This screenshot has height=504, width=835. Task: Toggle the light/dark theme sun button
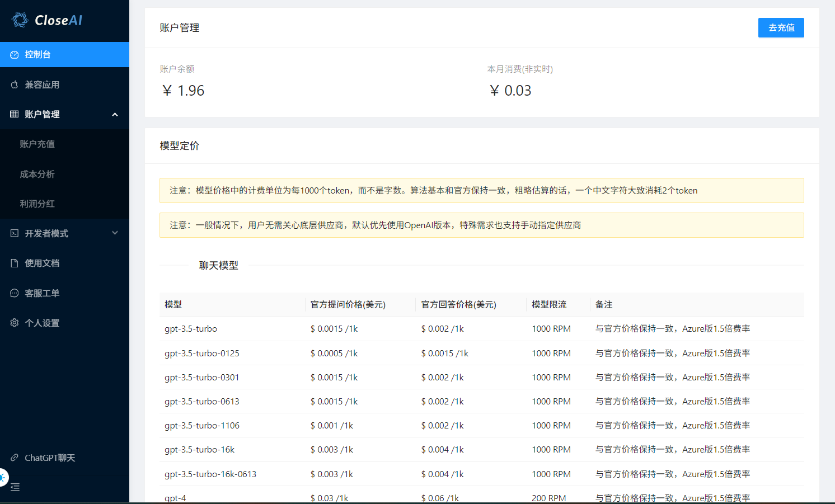(3, 478)
